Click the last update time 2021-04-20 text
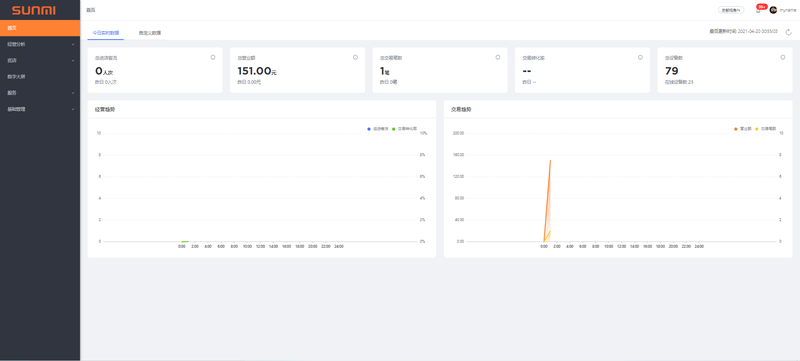The height and width of the screenshot is (361, 800). (743, 32)
